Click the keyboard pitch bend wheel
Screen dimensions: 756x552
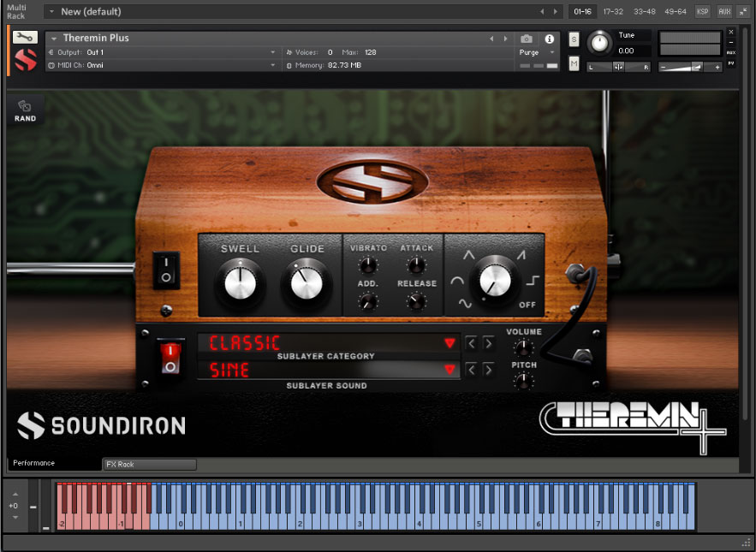click(33, 506)
